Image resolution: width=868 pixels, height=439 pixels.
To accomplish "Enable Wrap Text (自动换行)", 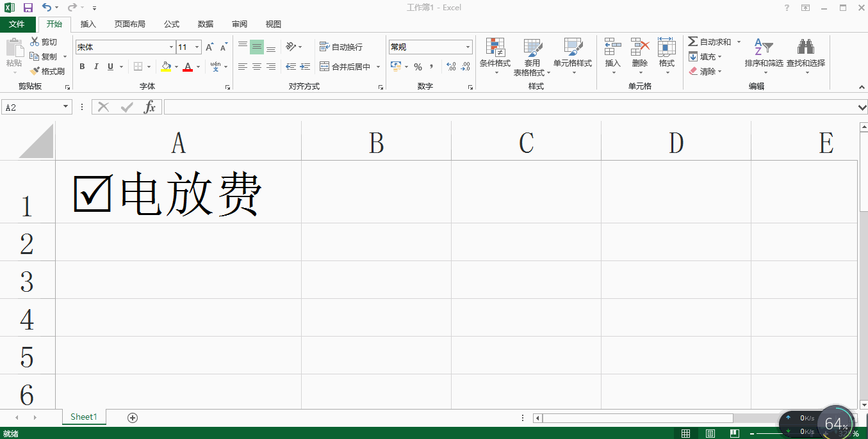I will (341, 46).
